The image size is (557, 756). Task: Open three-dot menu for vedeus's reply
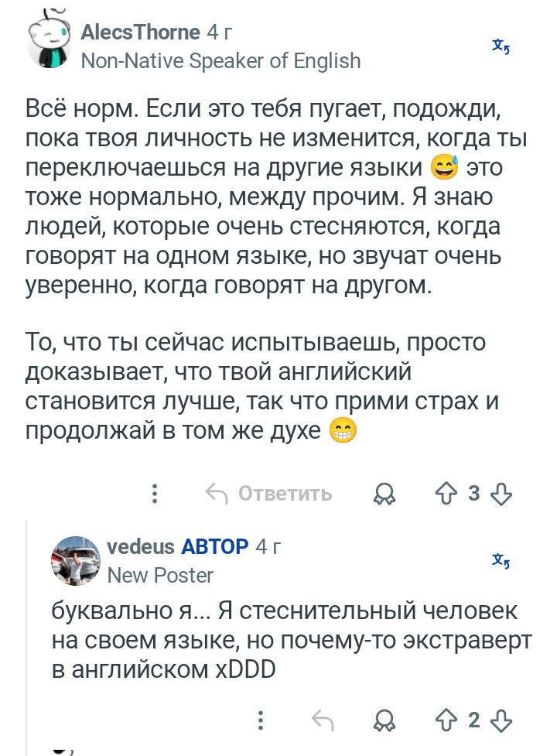pos(261,720)
